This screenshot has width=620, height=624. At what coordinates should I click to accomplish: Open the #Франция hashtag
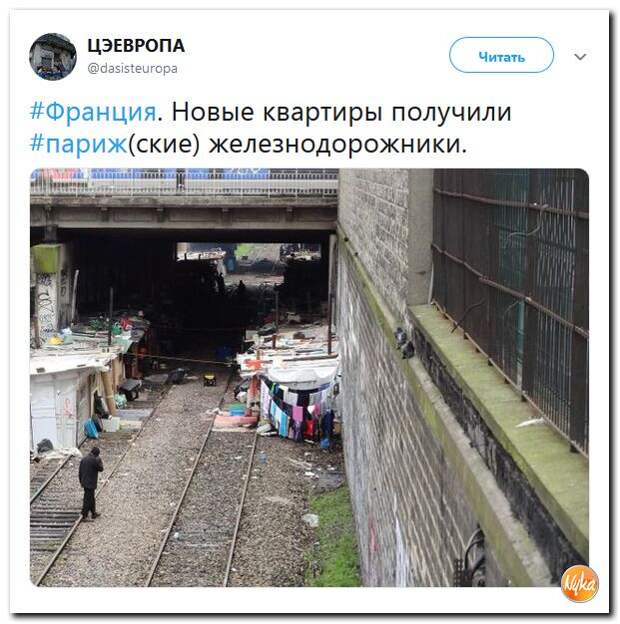[93, 112]
